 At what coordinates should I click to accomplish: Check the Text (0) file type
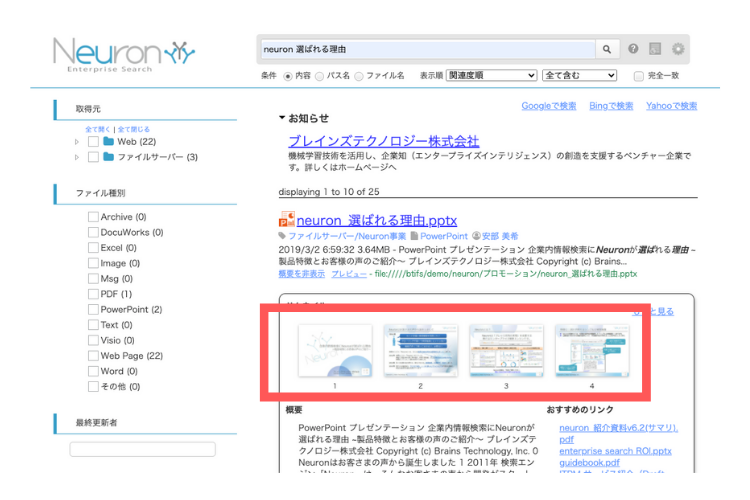93,325
